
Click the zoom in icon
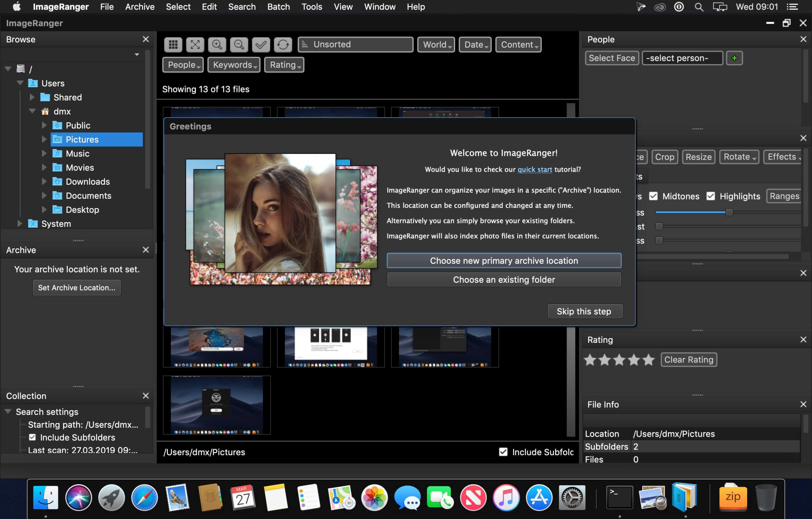[217, 44]
